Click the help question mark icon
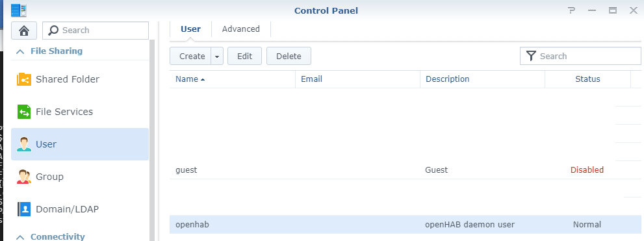Screen dimensions: 644x241 [571, 10]
